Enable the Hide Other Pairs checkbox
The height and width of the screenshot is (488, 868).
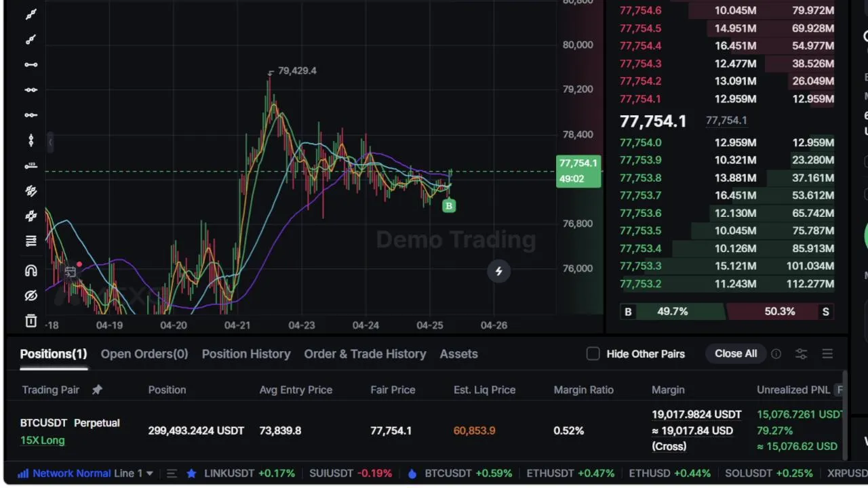(x=593, y=354)
